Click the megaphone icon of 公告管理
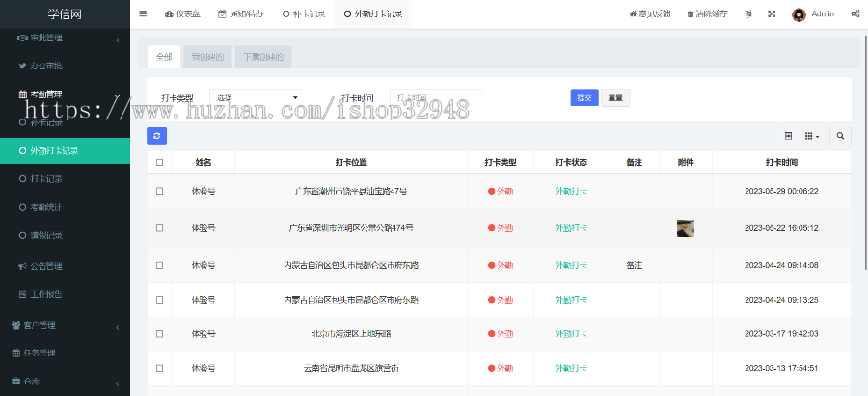868x396 pixels. pos(23,266)
